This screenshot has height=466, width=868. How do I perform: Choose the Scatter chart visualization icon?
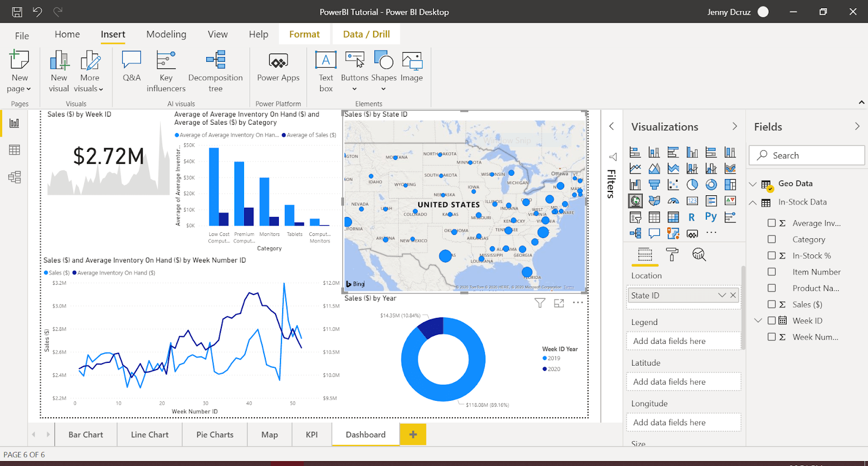coord(673,185)
